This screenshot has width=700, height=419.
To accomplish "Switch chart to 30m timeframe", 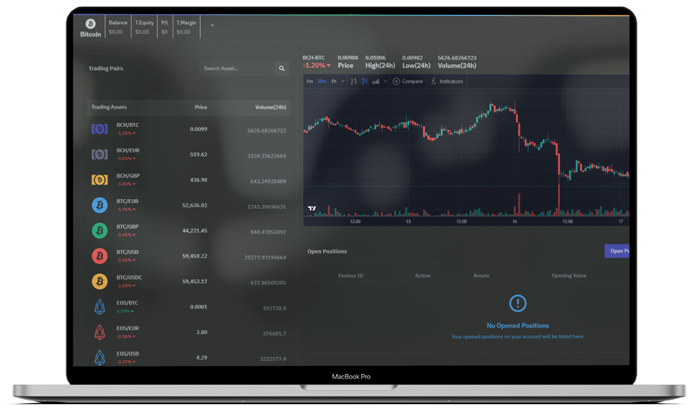I will coord(323,81).
